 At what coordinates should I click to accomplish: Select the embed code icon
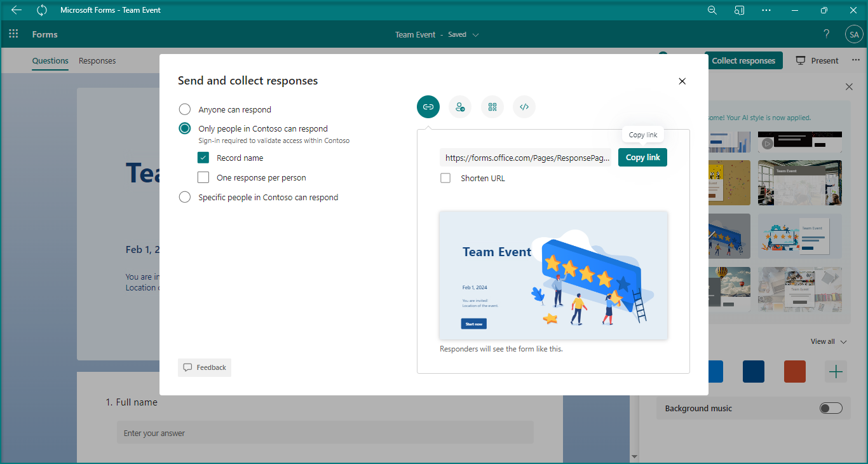[x=524, y=107]
